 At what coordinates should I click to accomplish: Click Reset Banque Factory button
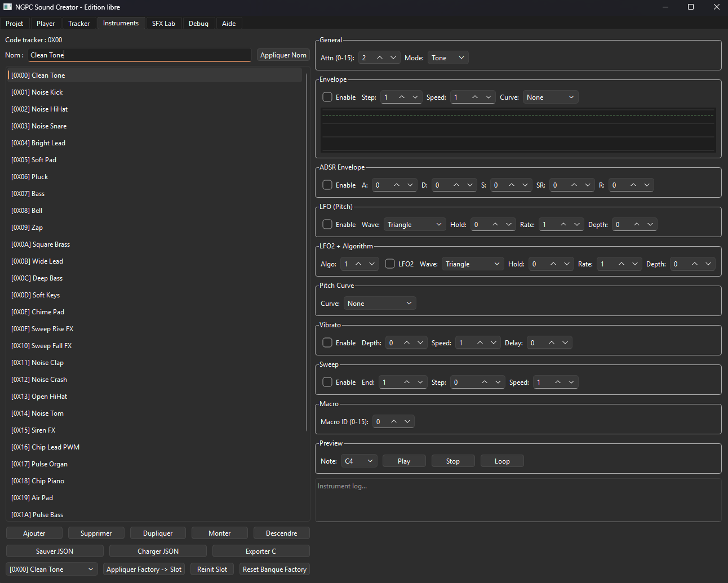(274, 569)
